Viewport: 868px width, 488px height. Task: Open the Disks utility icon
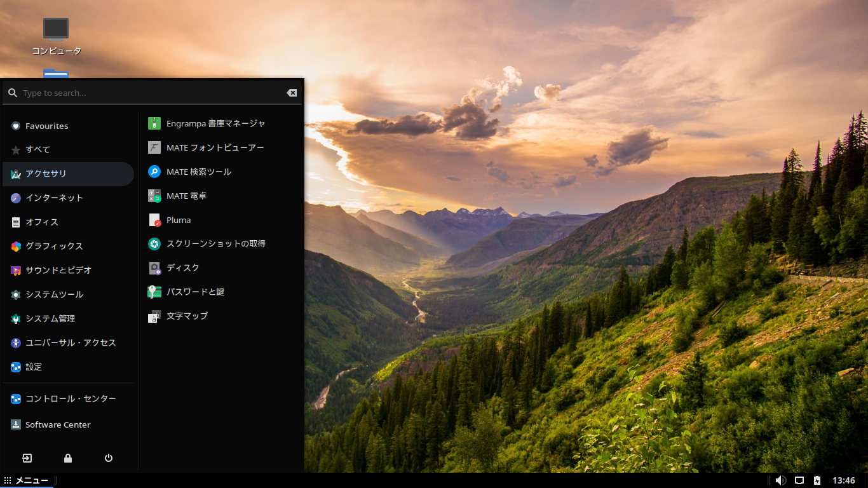(x=154, y=268)
